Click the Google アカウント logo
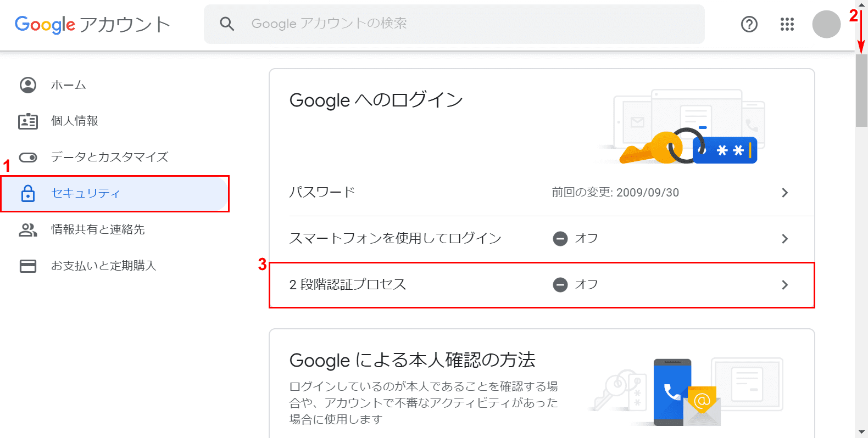 click(x=92, y=24)
